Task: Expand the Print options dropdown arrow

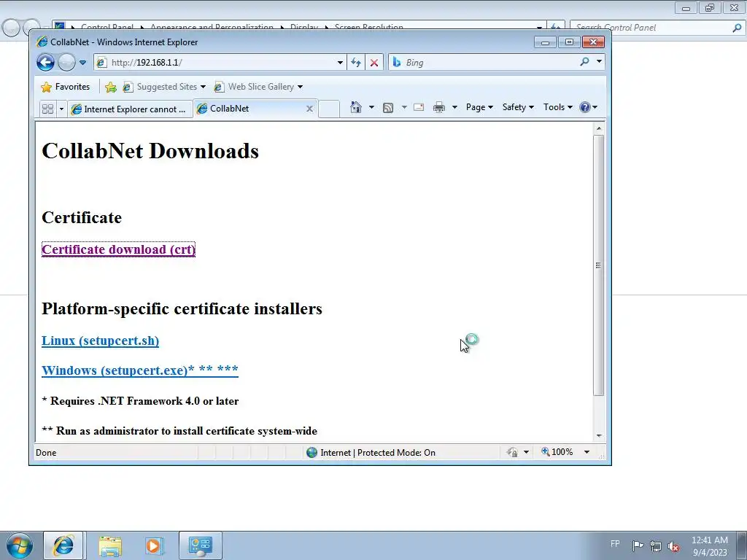Action: coord(454,107)
